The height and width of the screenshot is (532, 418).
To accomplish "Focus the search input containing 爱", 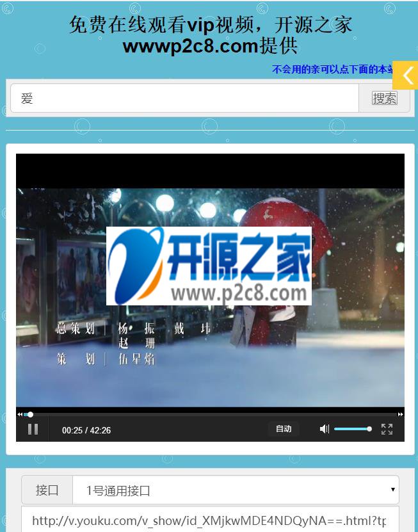I will (x=184, y=98).
